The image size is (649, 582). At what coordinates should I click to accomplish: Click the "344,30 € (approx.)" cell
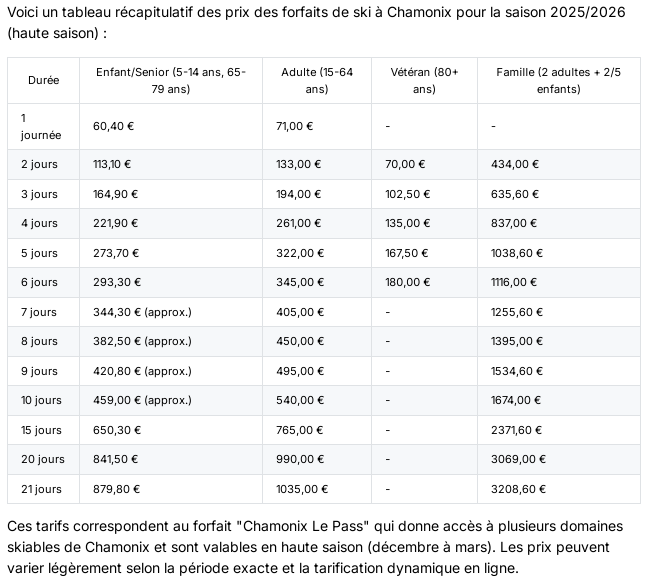(x=142, y=312)
